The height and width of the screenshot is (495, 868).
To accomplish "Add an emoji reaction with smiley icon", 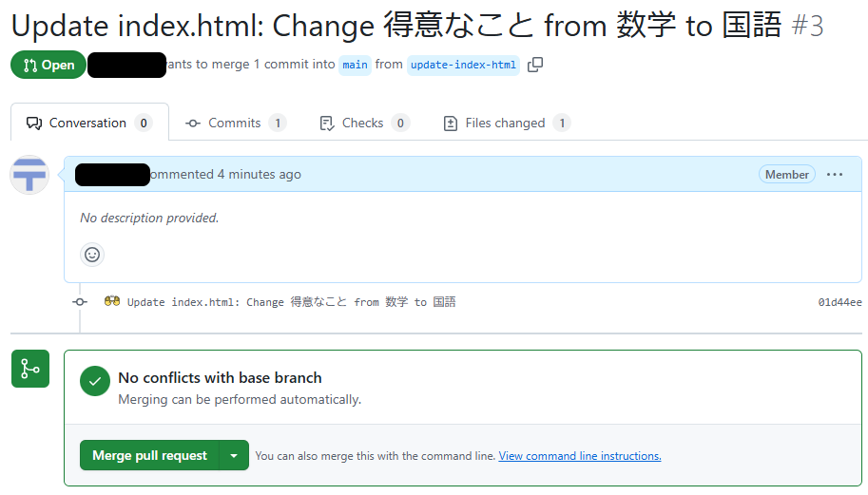I will [92, 255].
